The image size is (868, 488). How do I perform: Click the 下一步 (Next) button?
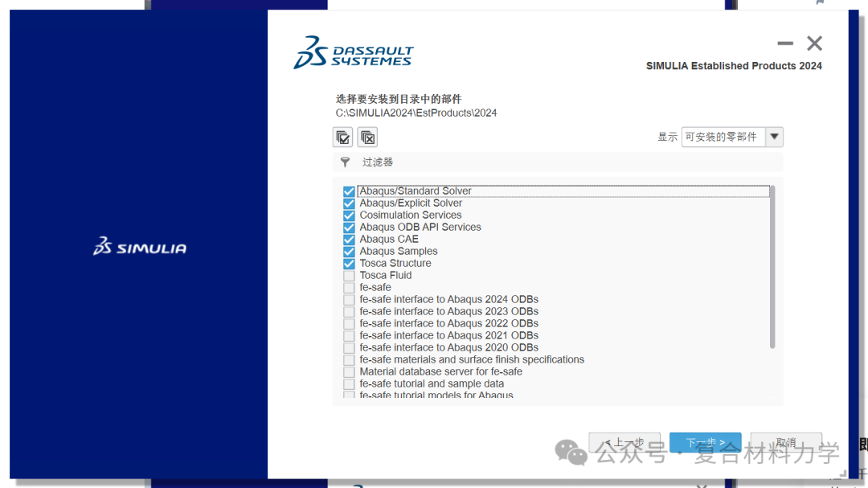coord(705,442)
